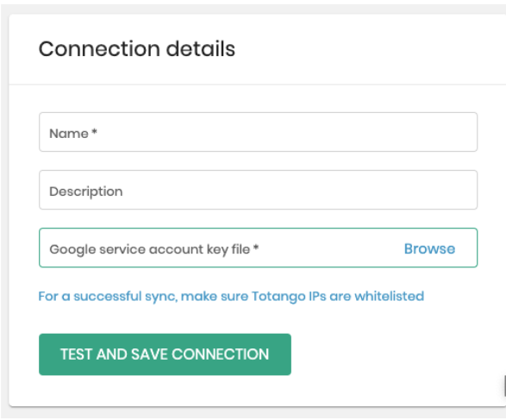Click the Connection details heading

coord(137,49)
